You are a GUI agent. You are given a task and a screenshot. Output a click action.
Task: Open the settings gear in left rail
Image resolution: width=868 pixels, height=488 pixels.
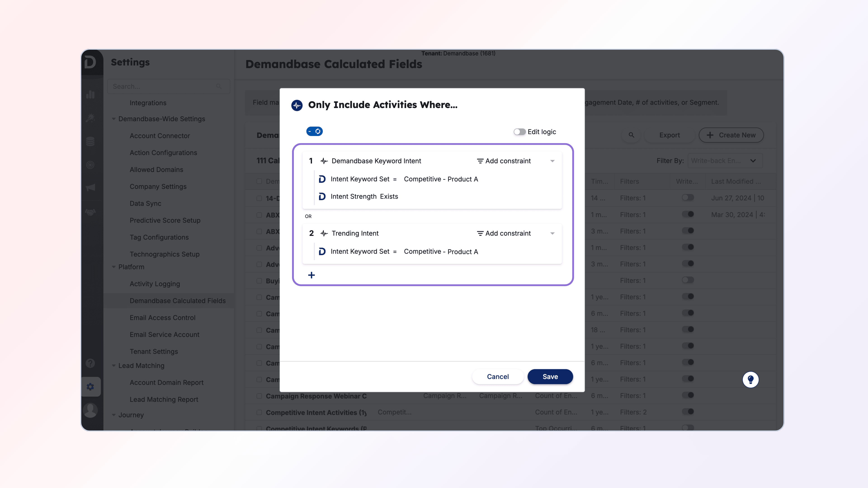pos(90,387)
